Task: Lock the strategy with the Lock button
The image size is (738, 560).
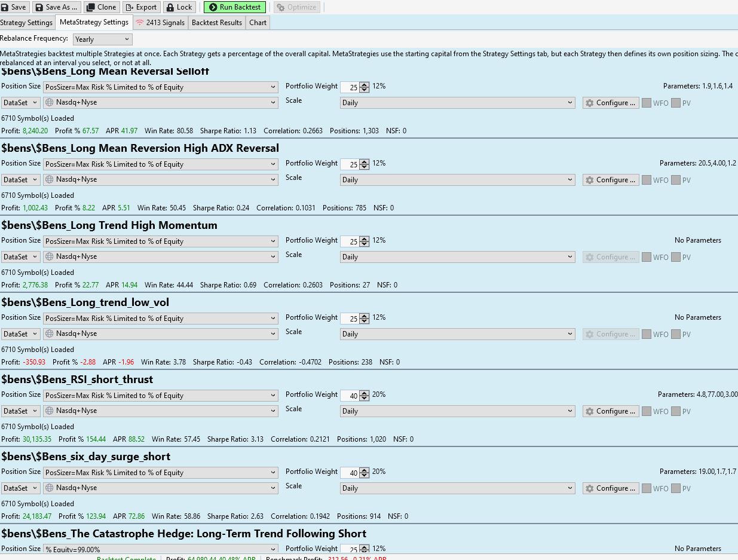Action: coord(179,7)
